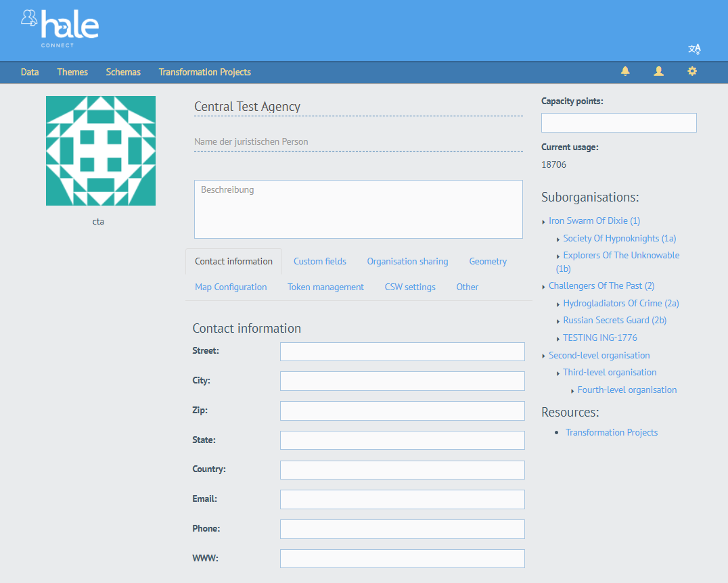Open the user profile icon
The image size is (728, 583).
coord(658,72)
